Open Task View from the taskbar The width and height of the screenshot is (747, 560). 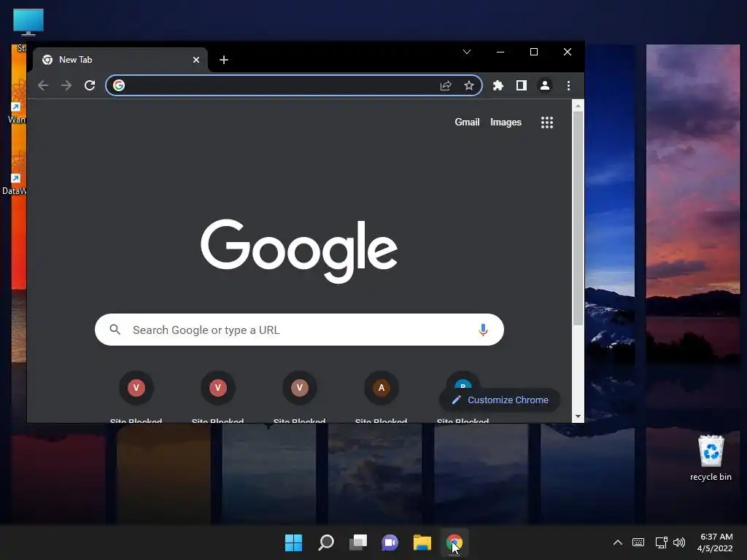358,542
